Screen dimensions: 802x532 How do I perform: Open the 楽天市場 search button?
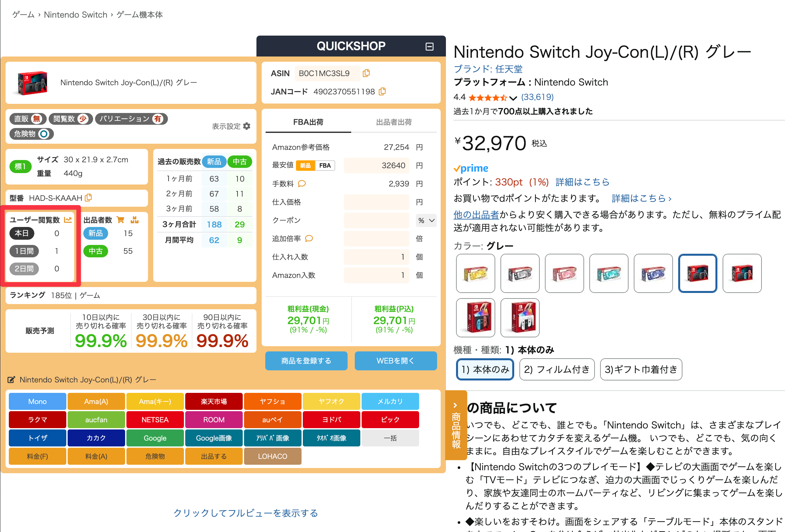pos(214,402)
